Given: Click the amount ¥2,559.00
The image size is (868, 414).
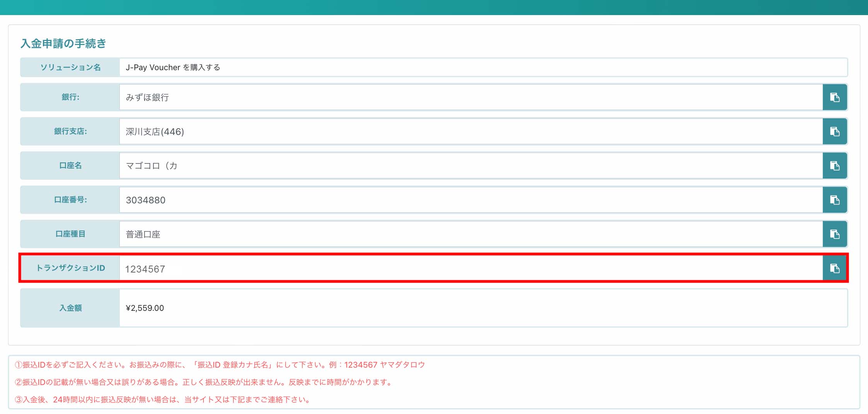Looking at the screenshot, I should tap(145, 308).
